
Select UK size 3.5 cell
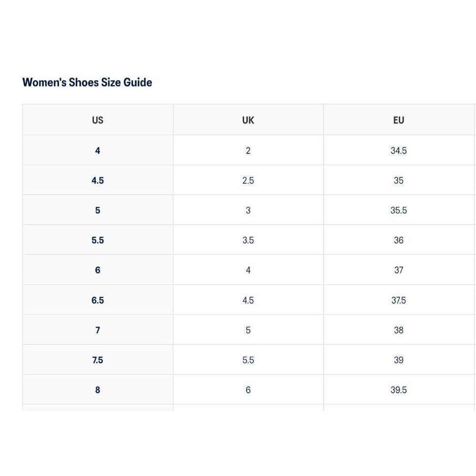(x=248, y=240)
